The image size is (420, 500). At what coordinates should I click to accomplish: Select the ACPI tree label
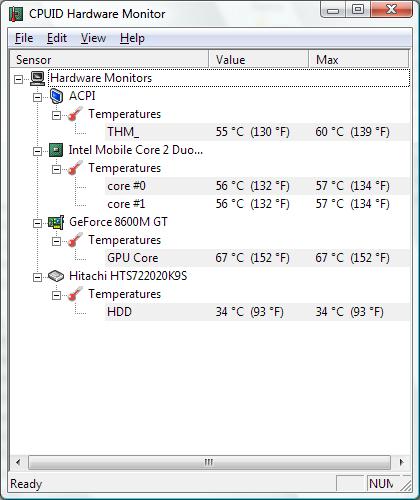82,96
